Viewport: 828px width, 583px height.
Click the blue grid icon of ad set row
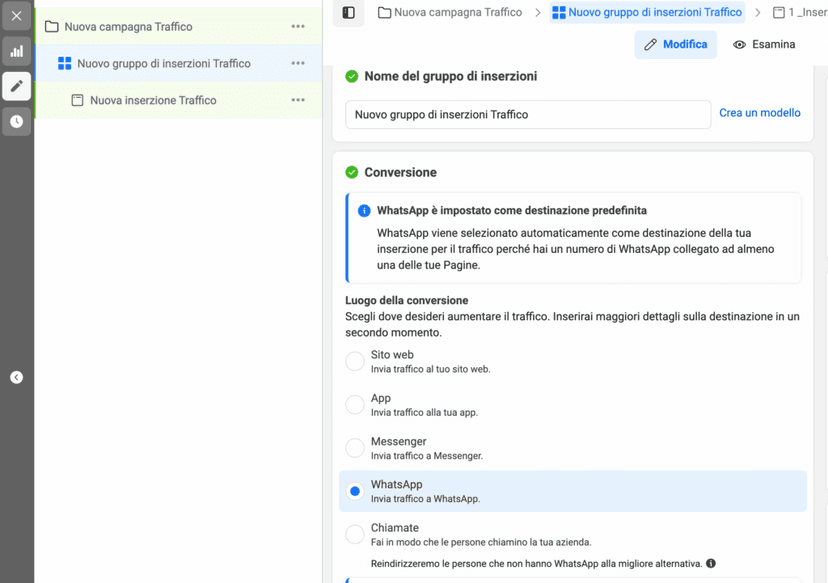[64, 63]
